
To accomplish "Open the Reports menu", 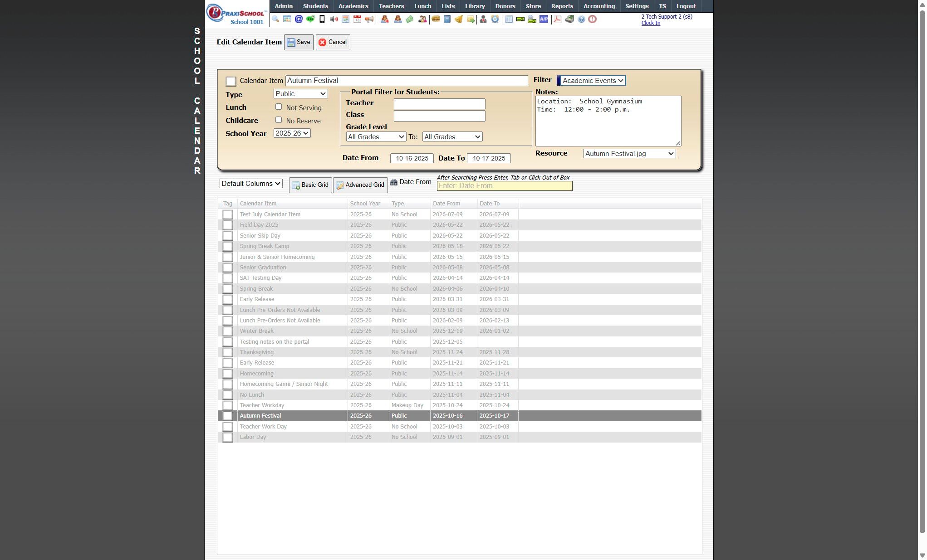I will pos(562,6).
